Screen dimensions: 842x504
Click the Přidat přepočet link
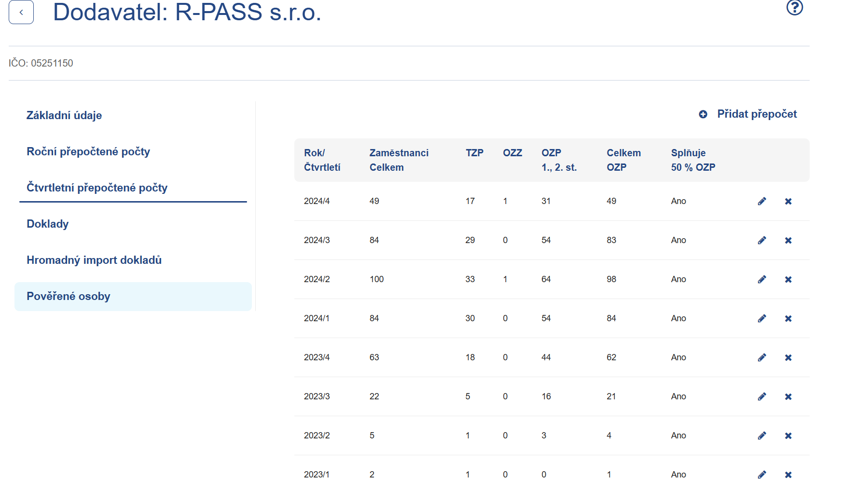757,114
